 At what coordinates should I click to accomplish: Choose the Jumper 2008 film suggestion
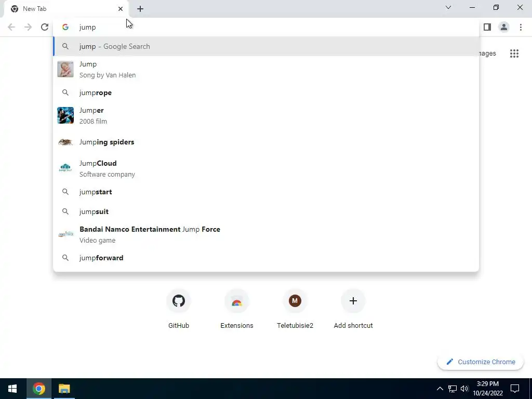266,116
